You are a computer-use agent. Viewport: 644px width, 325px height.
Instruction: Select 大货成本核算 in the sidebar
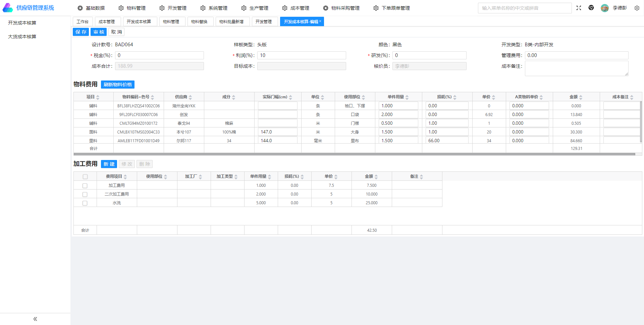pyautogui.click(x=22, y=37)
